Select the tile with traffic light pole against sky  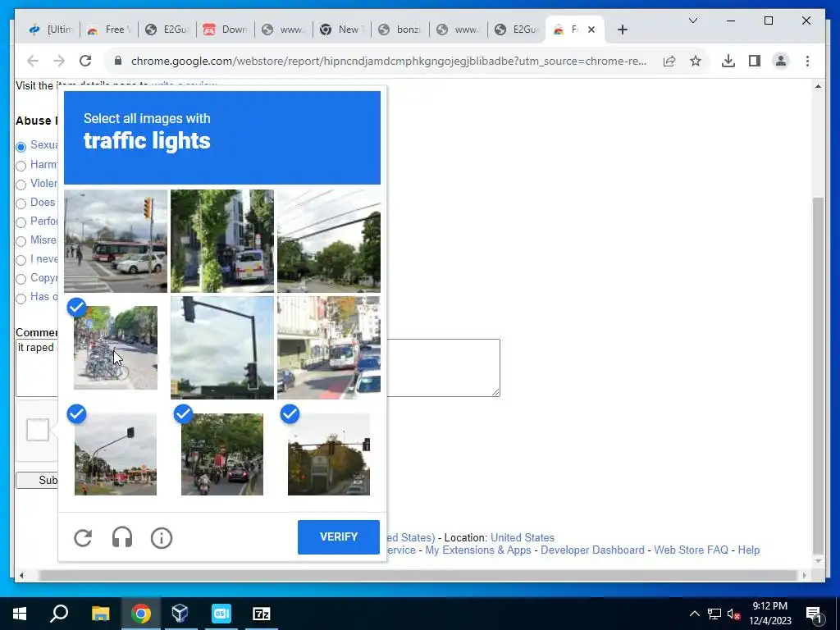tap(222, 348)
